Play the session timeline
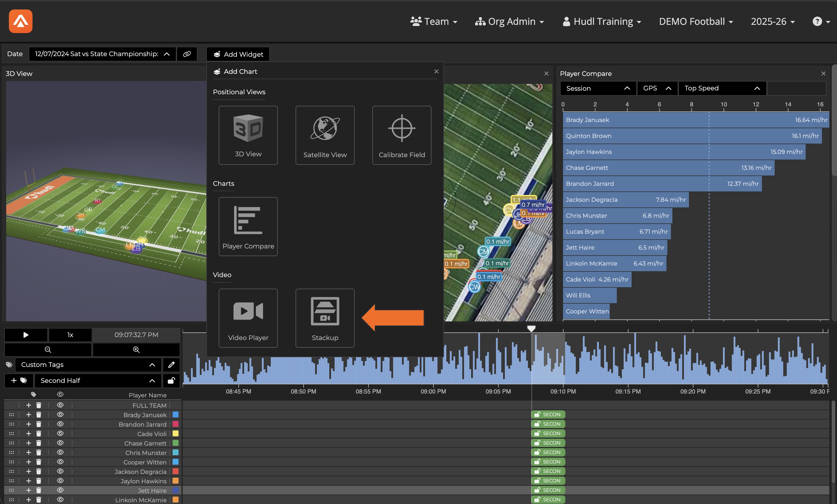Viewport: 837px width, 504px height. (x=26, y=335)
